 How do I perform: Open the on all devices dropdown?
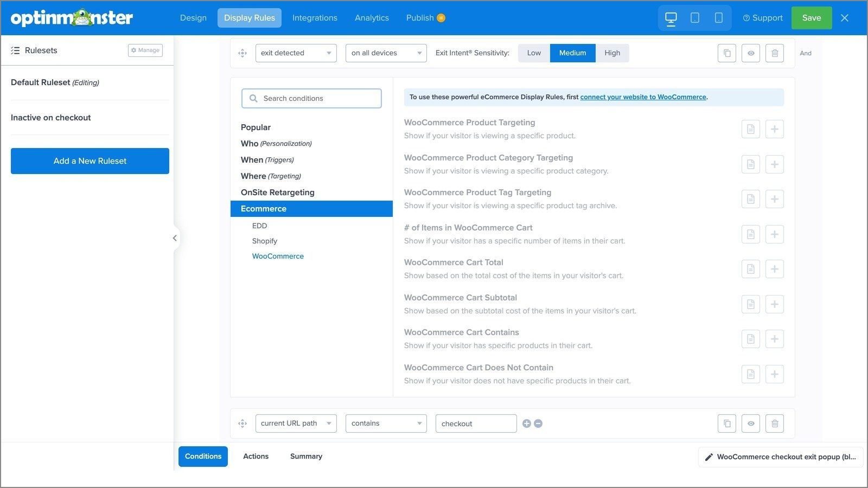386,53
